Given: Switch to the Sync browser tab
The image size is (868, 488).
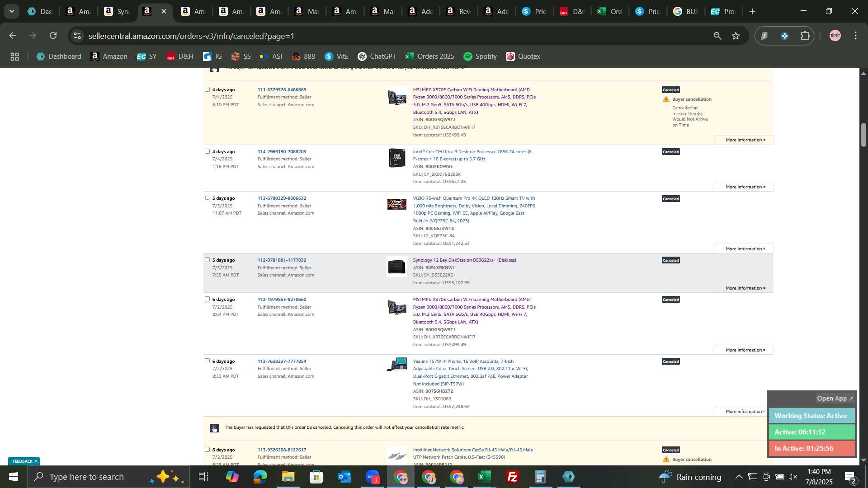Looking at the screenshot, I should click(x=117, y=11).
